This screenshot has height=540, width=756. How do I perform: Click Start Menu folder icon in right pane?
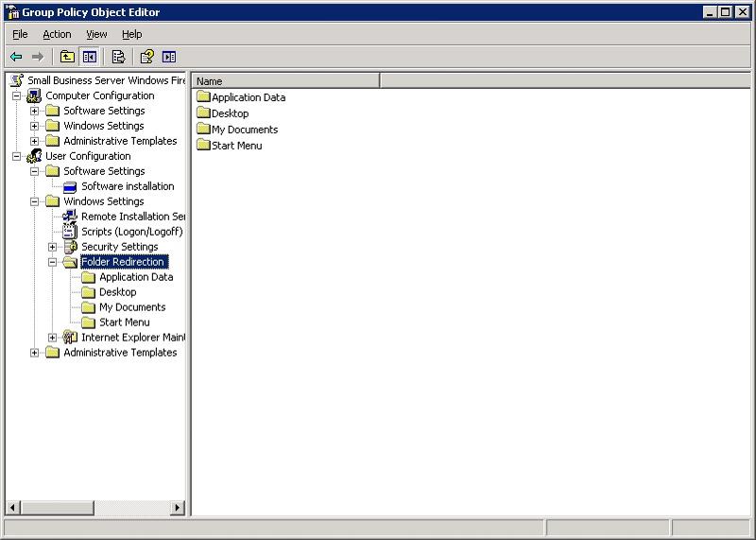203,145
